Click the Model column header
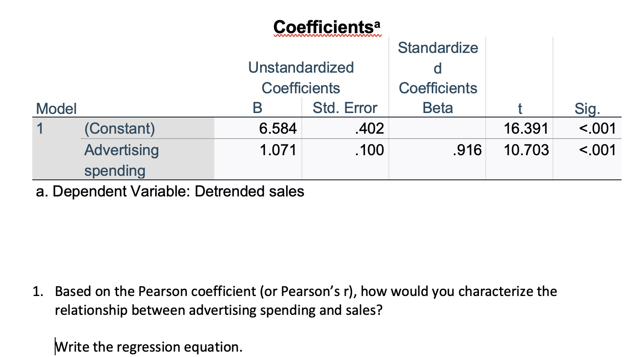The width and height of the screenshot is (644, 357). coord(57,108)
